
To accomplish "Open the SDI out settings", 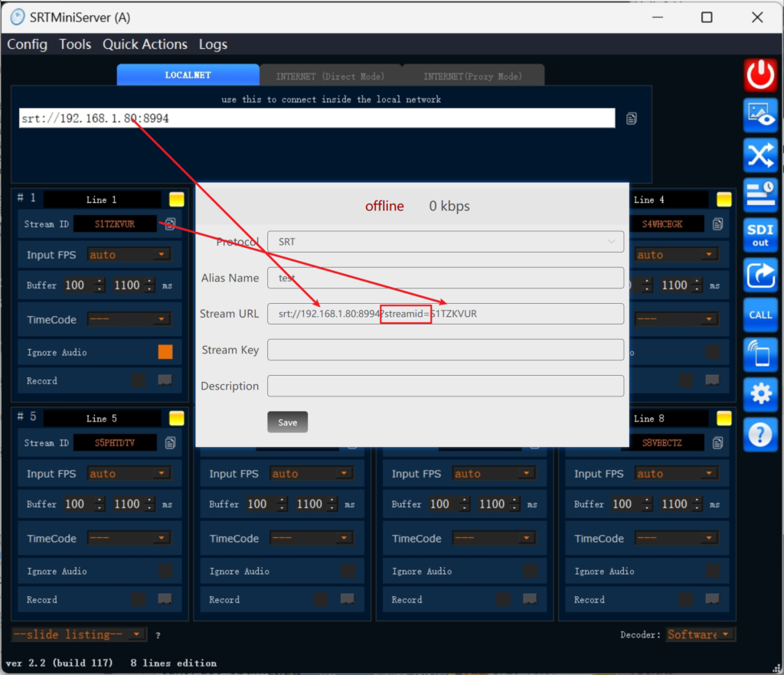I will click(x=760, y=234).
